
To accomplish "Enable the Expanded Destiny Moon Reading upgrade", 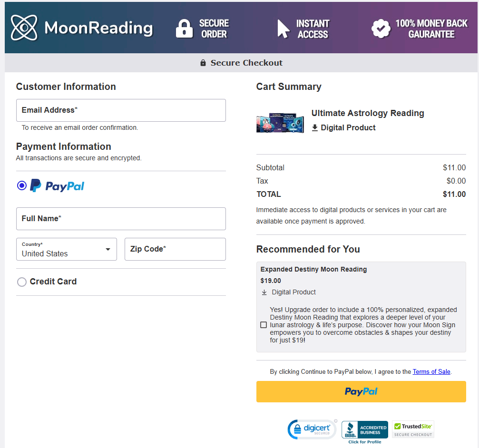I will [x=264, y=325].
